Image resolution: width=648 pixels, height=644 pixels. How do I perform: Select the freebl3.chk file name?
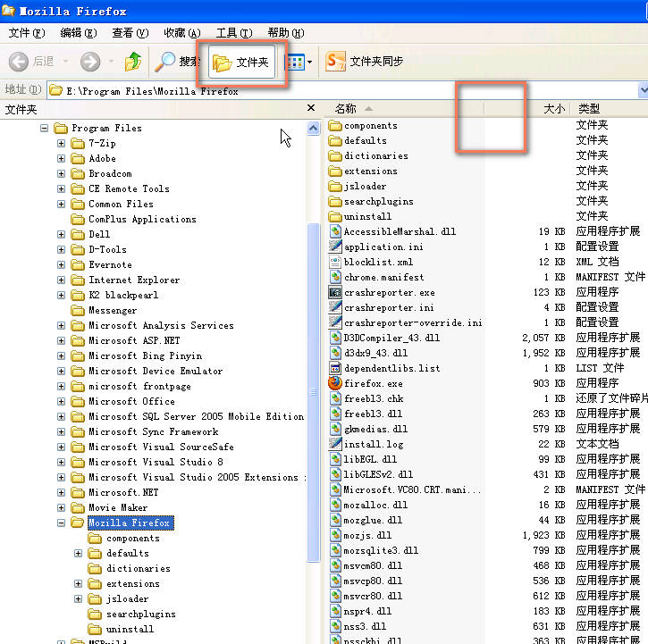coord(374,398)
